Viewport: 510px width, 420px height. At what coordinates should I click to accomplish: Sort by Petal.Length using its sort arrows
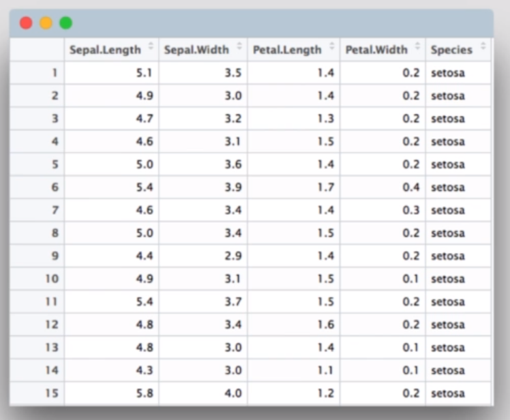332,46
